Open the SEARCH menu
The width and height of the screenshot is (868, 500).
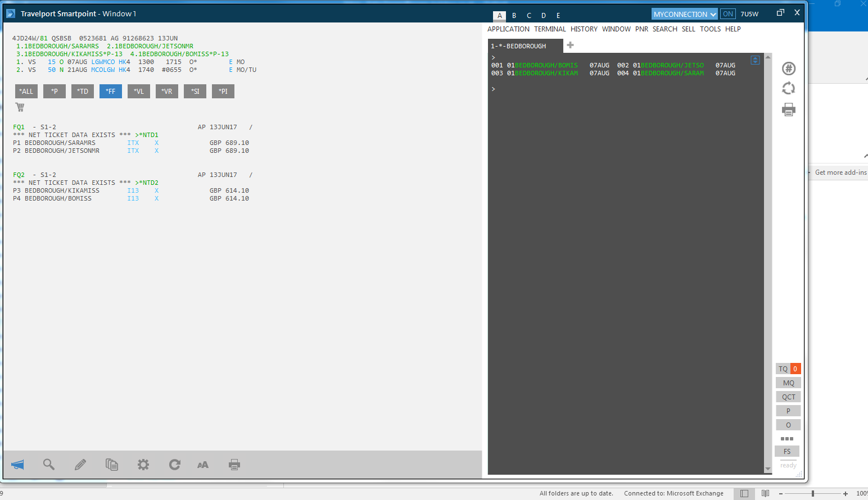(665, 29)
